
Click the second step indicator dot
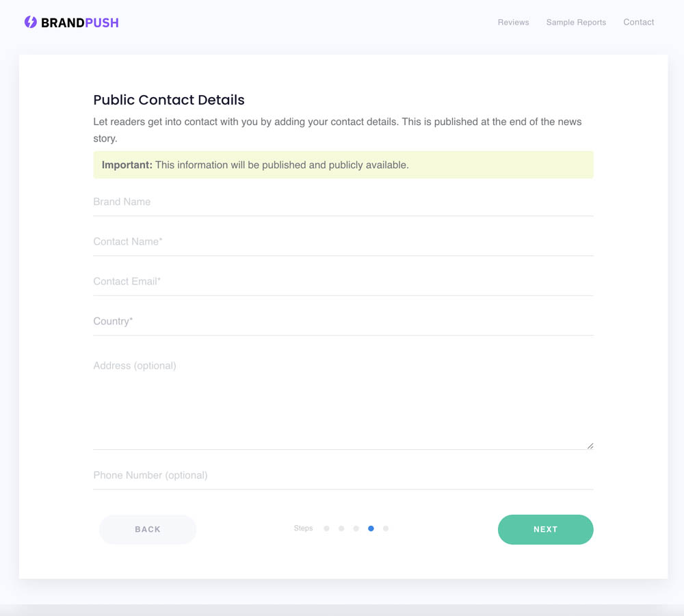341,528
